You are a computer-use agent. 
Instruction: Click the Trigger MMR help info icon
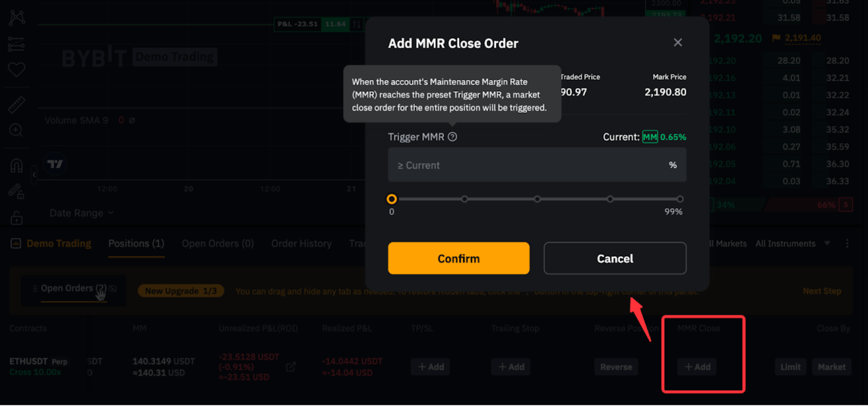pos(452,137)
